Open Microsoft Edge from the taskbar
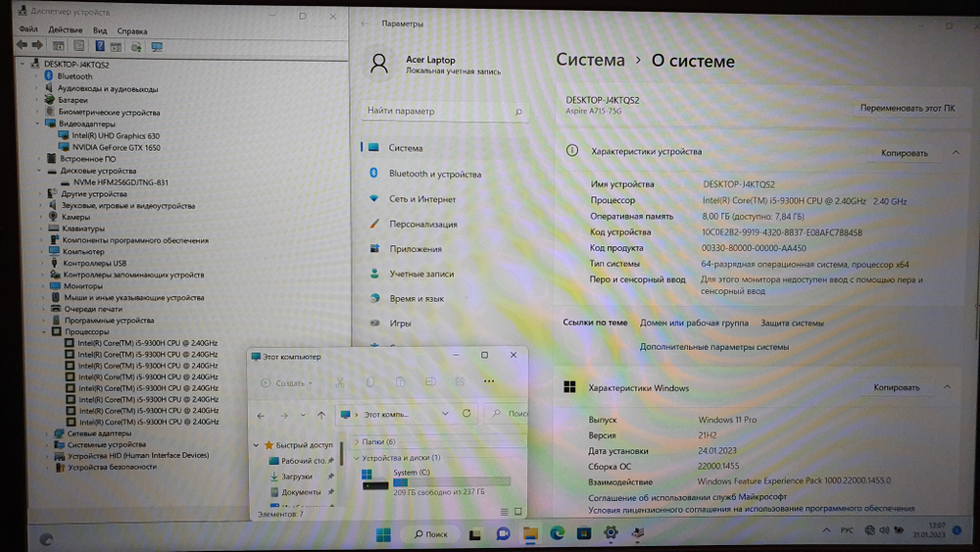Screen dimensions: 980x552 (558, 533)
